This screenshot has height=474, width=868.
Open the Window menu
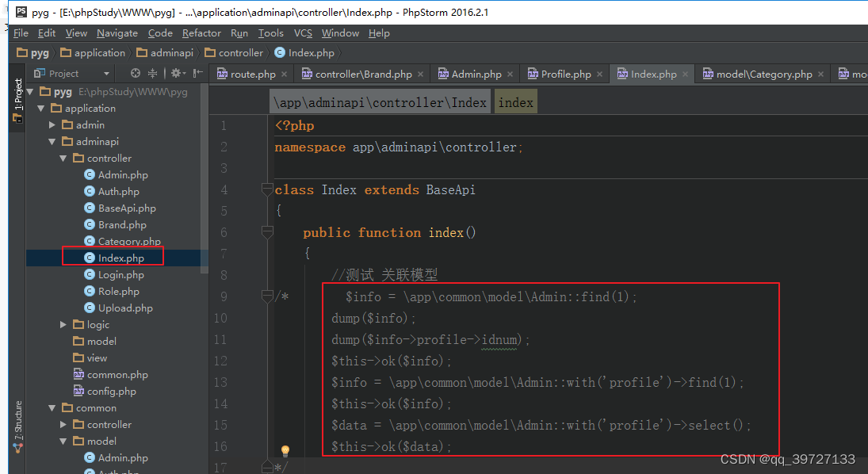point(340,33)
